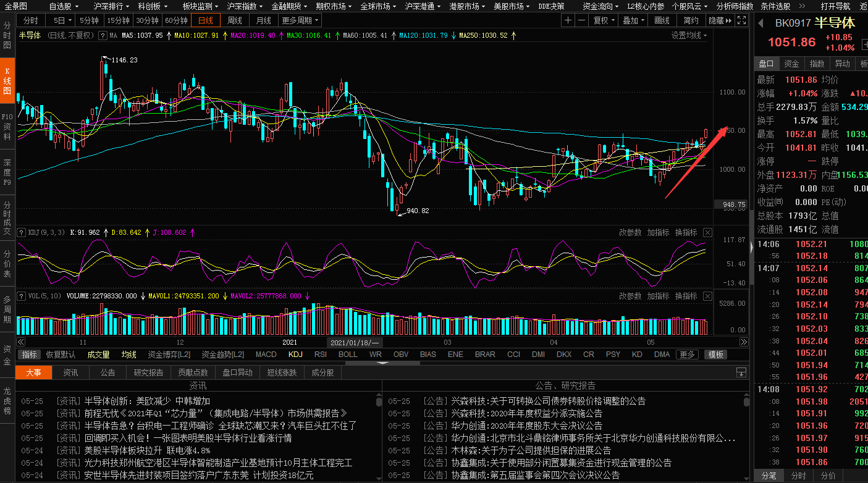
Task: Toggle 成交量 indicator display
Action: click(98, 355)
